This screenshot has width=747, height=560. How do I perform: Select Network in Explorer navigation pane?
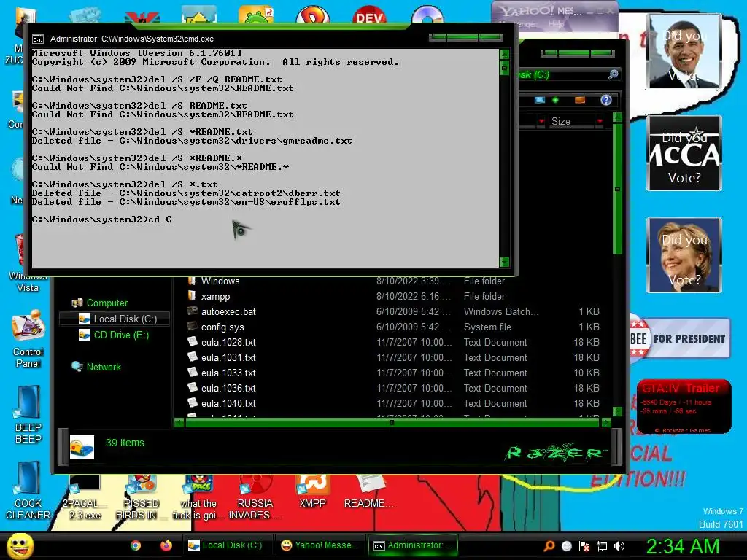tap(96, 367)
